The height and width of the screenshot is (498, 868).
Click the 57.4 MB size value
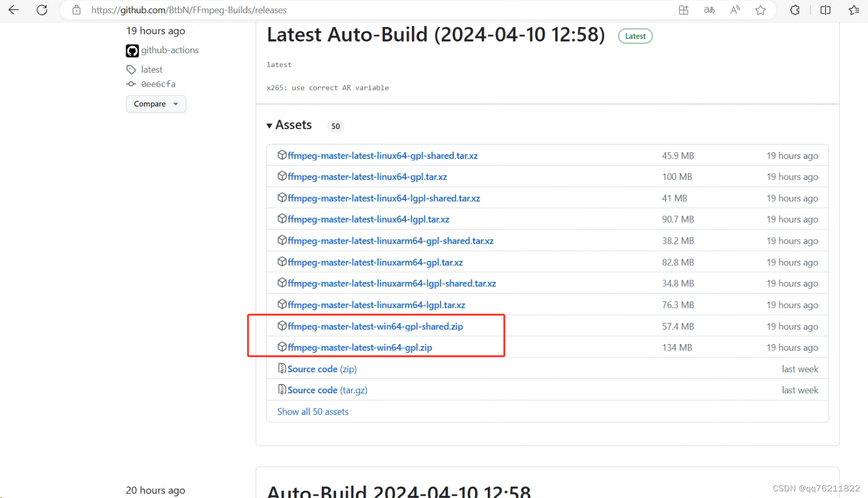678,326
